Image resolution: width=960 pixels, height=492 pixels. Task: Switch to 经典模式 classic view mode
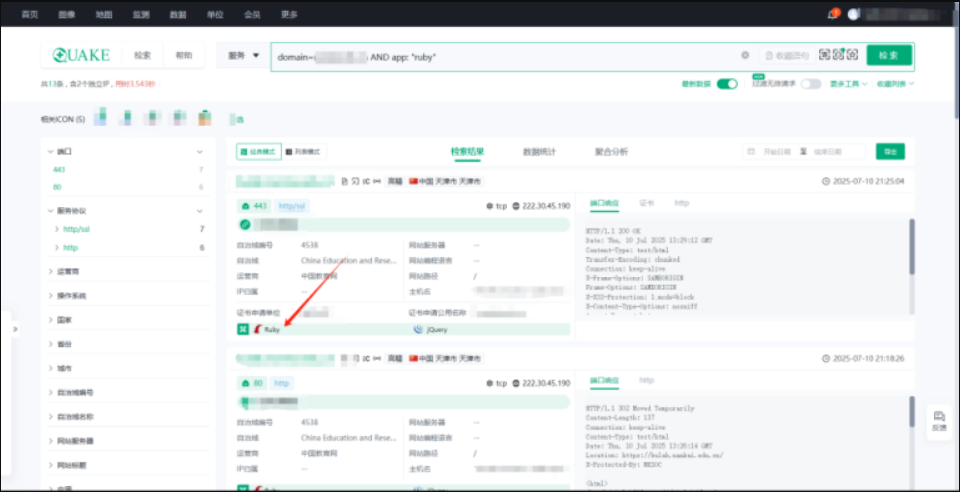coord(259,151)
